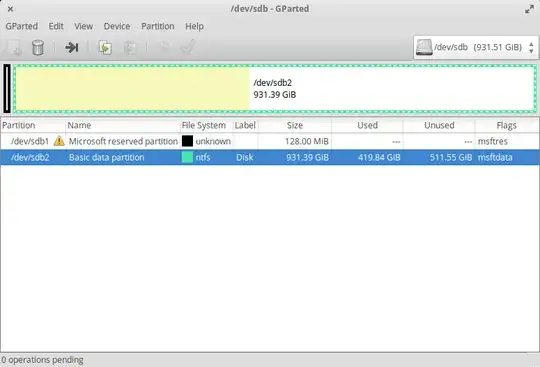Open the View menu
The width and height of the screenshot is (540, 367).
click(84, 26)
